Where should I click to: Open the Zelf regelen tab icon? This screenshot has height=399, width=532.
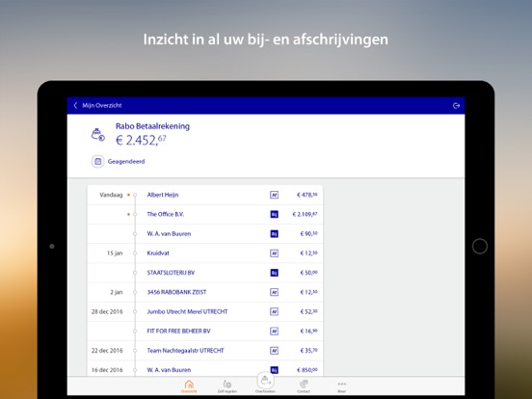click(227, 385)
